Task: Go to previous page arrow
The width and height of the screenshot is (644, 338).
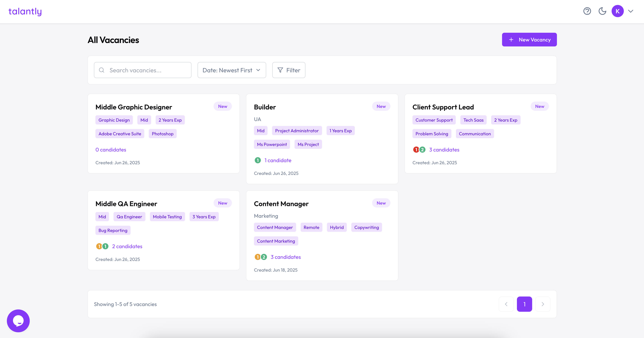Action: (506, 304)
